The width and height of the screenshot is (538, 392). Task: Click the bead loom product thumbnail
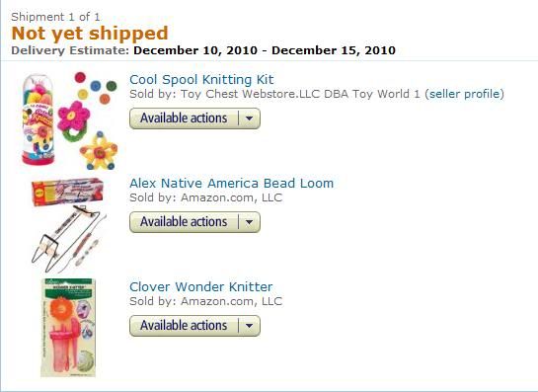click(x=68, y=225)
